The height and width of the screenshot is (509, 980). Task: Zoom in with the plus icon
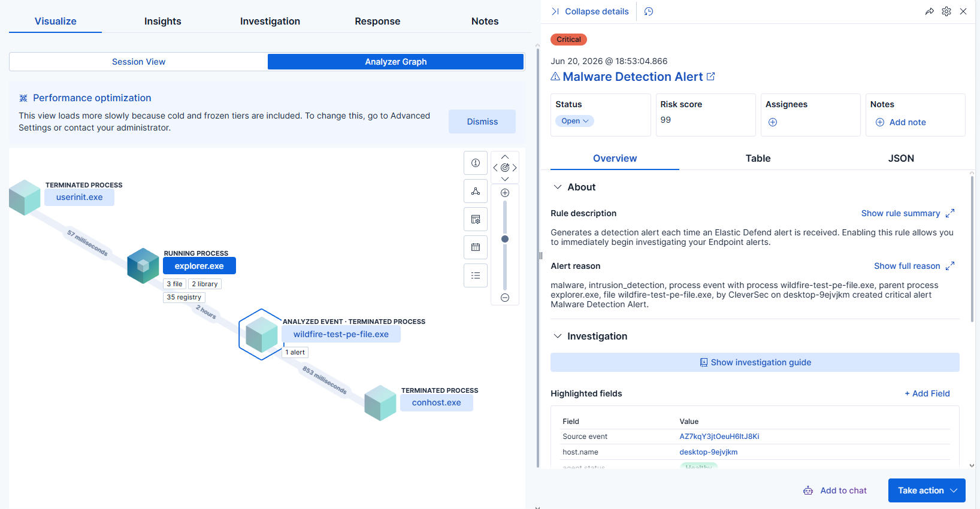(x=505, y=193)
